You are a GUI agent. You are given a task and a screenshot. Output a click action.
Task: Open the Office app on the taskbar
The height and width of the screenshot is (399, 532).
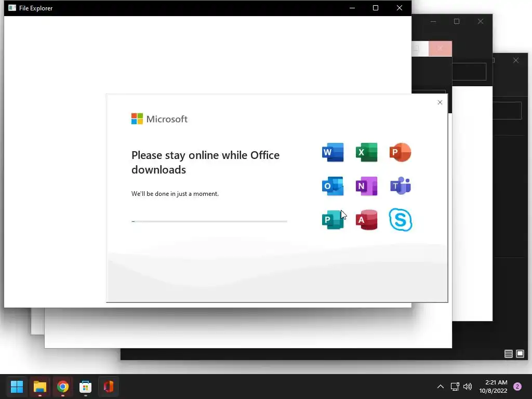click(x=108, y=387)
